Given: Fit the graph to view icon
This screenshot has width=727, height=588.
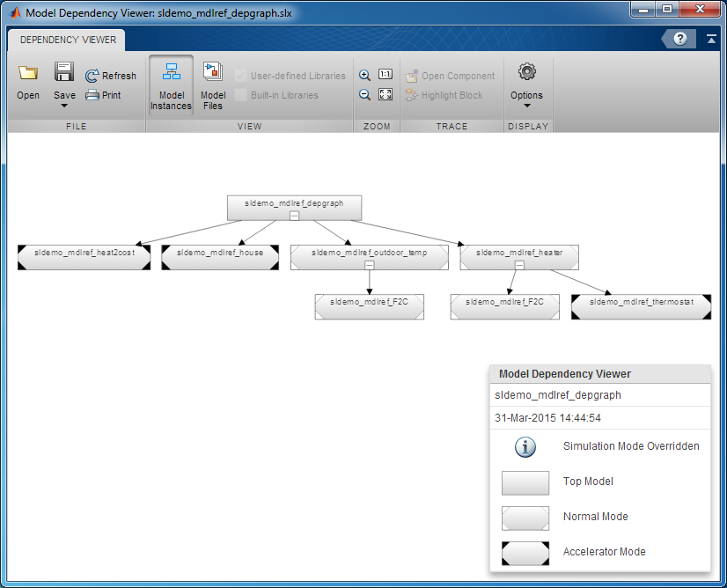Looking at the screenshot, I should coord(386,94).
